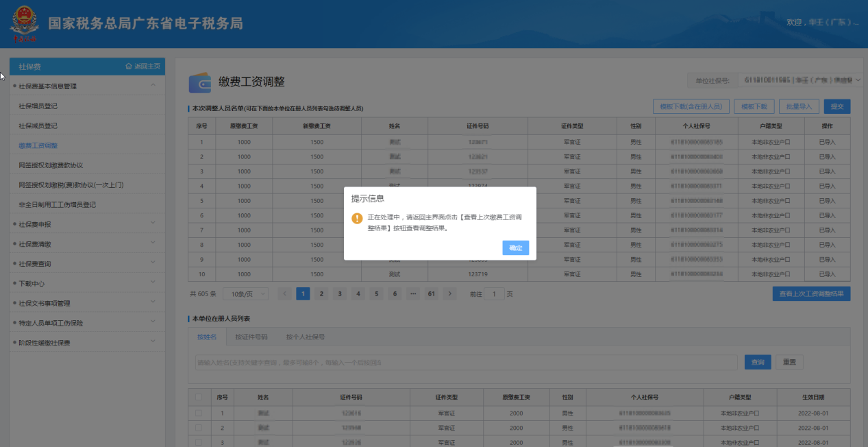Click the name search input field

point(466,362)
